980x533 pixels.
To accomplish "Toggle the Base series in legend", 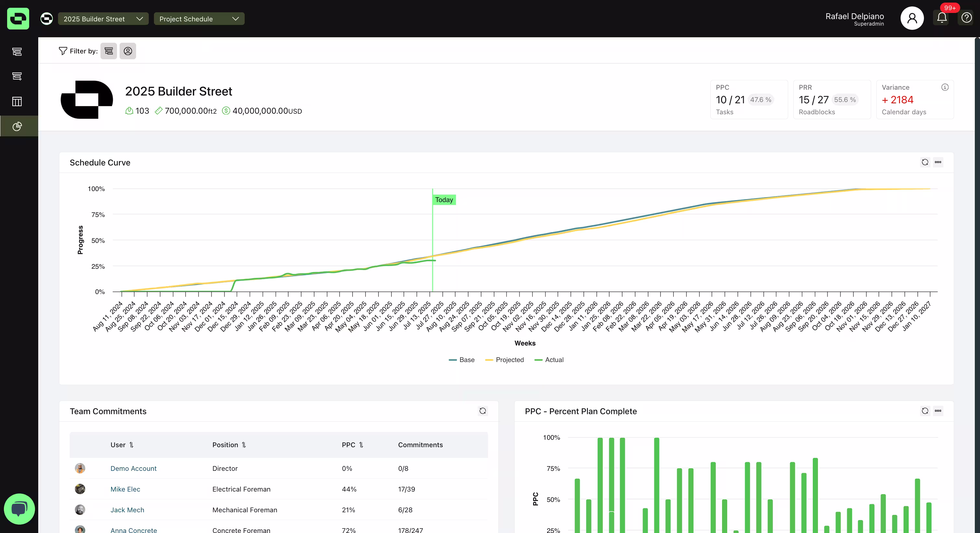I will pos(461,360).
